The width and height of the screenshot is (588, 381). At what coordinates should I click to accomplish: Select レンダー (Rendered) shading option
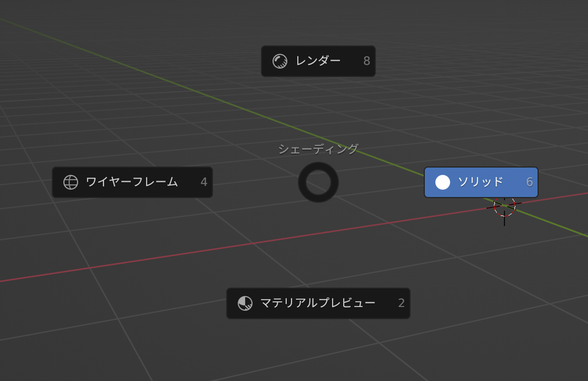[318, 61]
